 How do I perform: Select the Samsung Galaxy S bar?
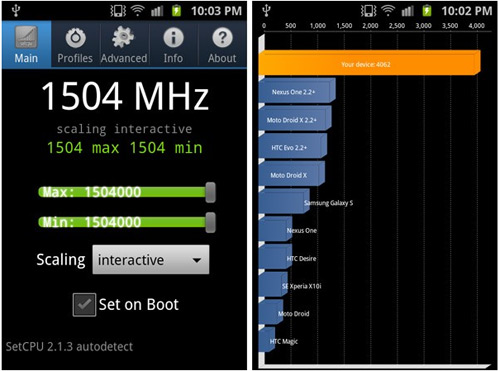[284, 201]
